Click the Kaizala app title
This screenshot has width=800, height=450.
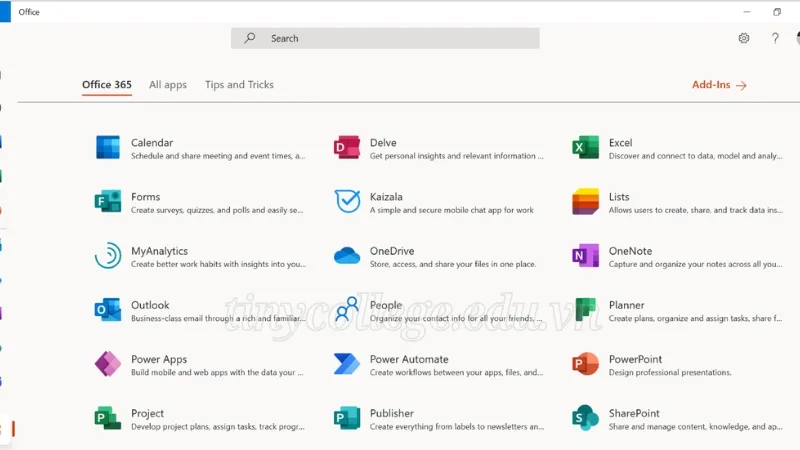click(x=386, y=197)
